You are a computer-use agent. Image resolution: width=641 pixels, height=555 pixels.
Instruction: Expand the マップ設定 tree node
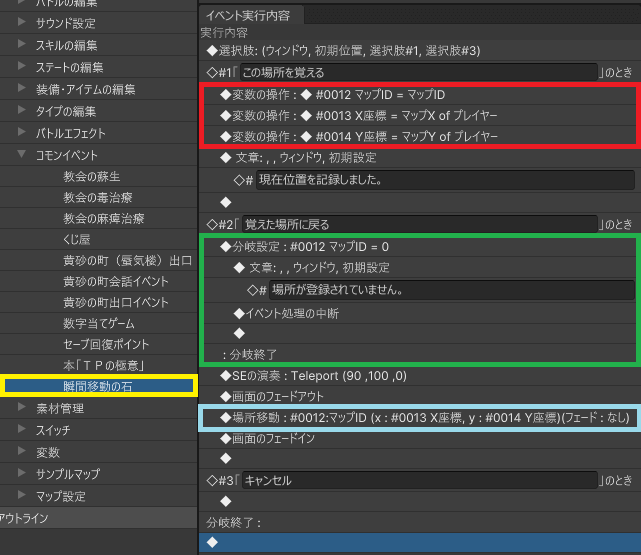tap(22, 496)
